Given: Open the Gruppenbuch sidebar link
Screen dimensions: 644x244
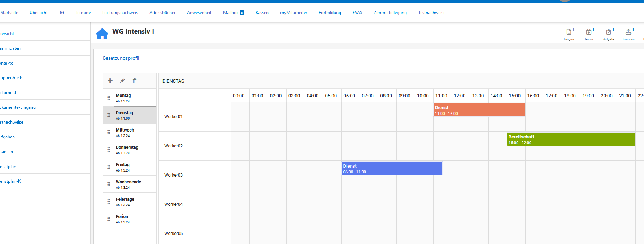Looking at the screenshot, I should pyautogui.click(x=11, y=78).
